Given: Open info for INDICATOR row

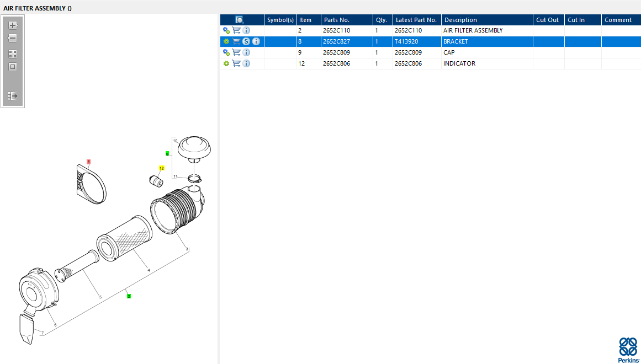Looking at the screenshot, I should [246, 63].
